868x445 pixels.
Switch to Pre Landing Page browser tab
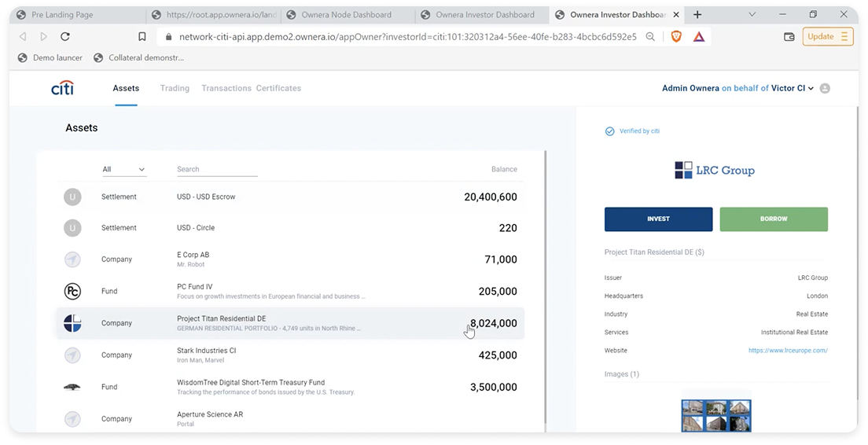click(x=79, y=15)
